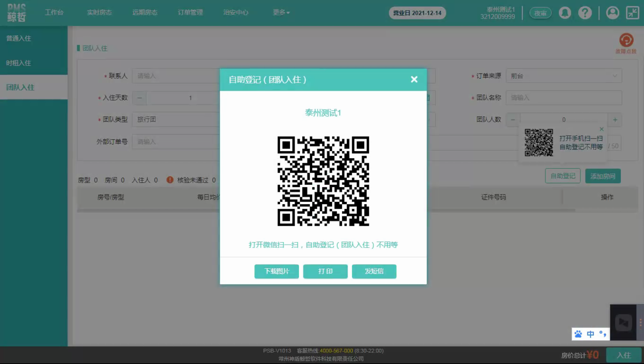Click the 证件号码 column header
Screen dimensions: 644x364
click(x=493, y=197)
